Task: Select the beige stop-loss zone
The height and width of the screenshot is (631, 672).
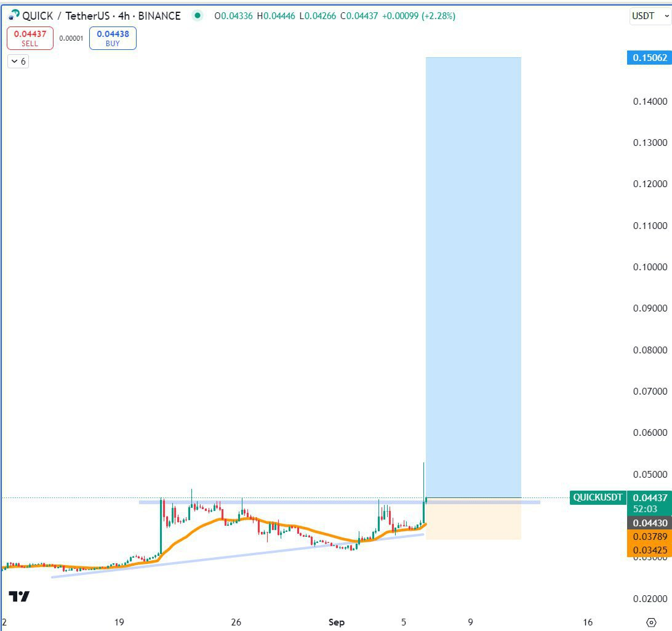Action: point(473,521)
